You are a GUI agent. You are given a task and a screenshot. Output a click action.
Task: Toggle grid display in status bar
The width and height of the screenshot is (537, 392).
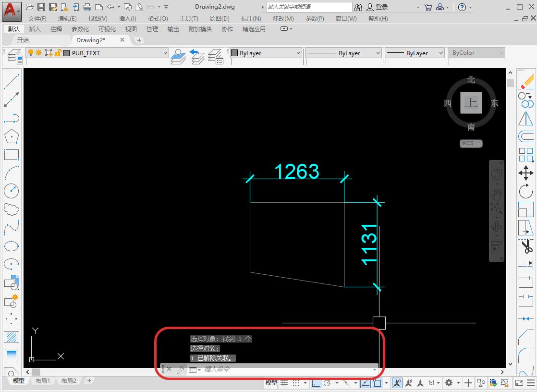284,383
